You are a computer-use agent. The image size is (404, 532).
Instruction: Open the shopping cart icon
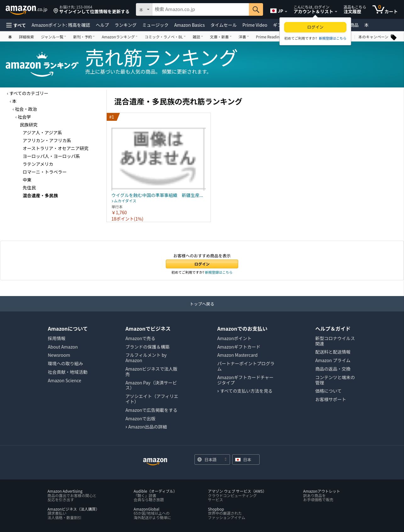pyautogui.click(x=385, y=9)
